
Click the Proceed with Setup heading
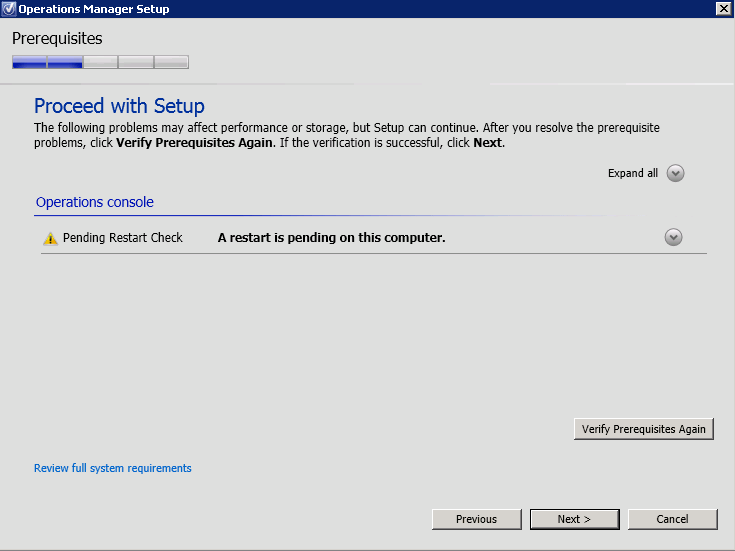(119, 106)
